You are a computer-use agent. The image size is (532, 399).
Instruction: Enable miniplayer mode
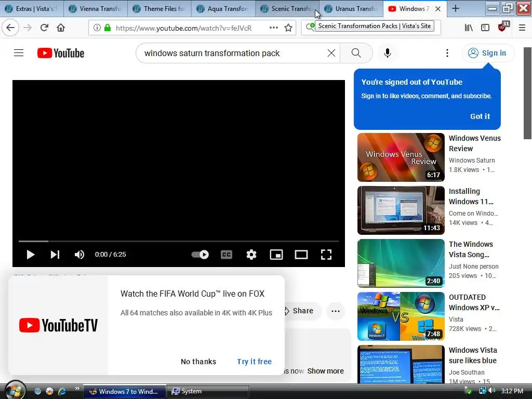pyautogui.click(x=276, y=255)
